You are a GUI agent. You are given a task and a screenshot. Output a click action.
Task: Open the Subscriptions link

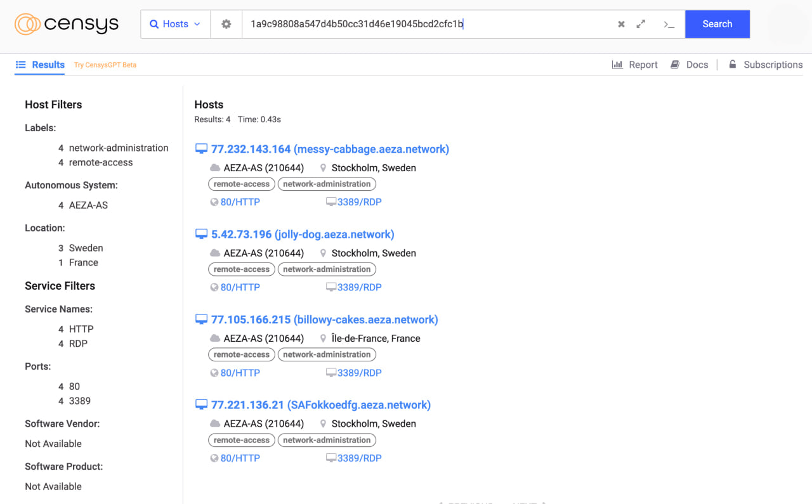[x=765, y=65]
